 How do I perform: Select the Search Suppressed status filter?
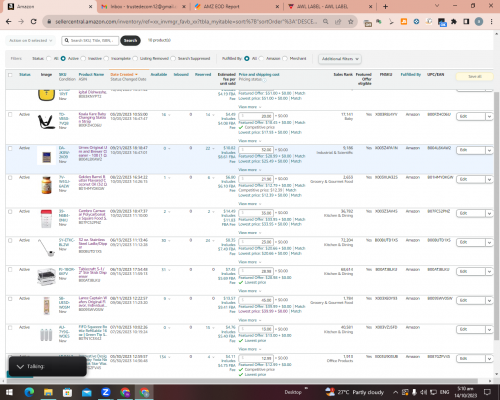[173, 58]
